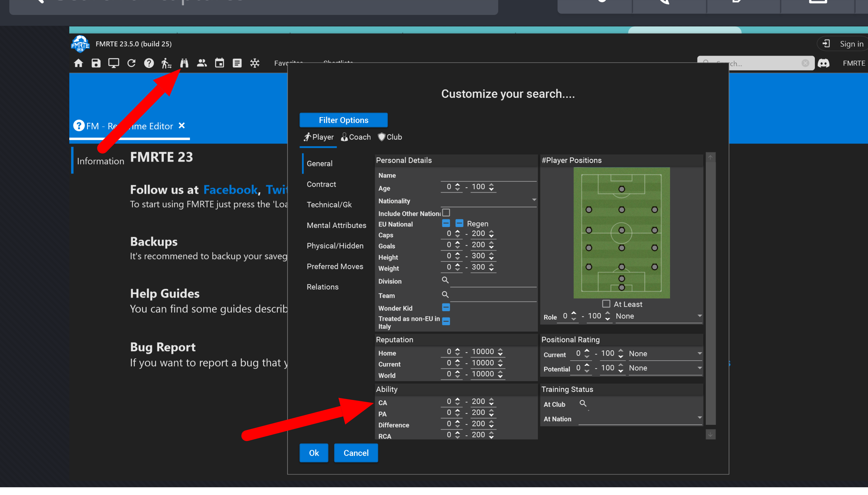This screenshot has width=868, height=495.
Task: Enable At Least checkbox under pitch
Action: click(606, 304)
